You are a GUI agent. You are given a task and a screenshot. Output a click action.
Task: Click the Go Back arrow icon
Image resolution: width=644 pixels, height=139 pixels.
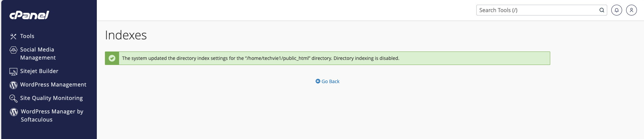point(318,81)
